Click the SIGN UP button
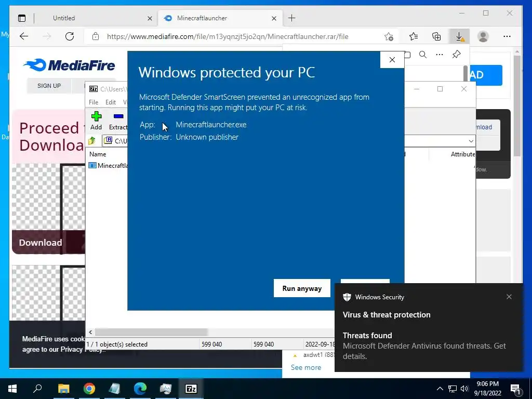The image size is (532, 399). pyautogui.click(x=49, y=86)
